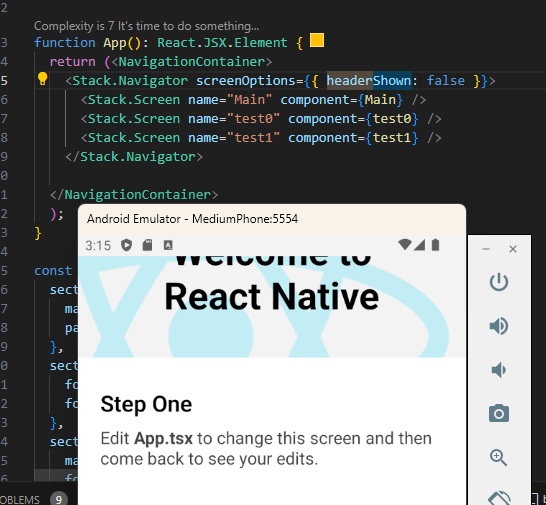
Task: Click bold 'App.tsx' text in emulator
Action: click(x=163, y=438)
